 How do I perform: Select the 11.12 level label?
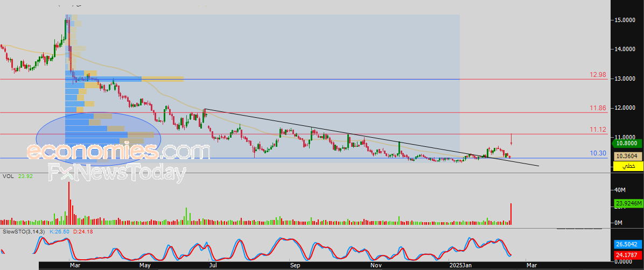click(598, 130)
